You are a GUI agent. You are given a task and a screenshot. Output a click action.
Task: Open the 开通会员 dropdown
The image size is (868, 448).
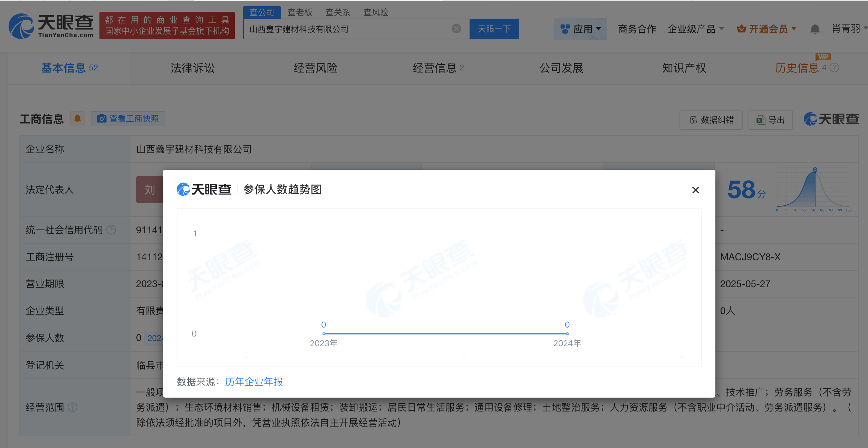[x=767, y=29]
